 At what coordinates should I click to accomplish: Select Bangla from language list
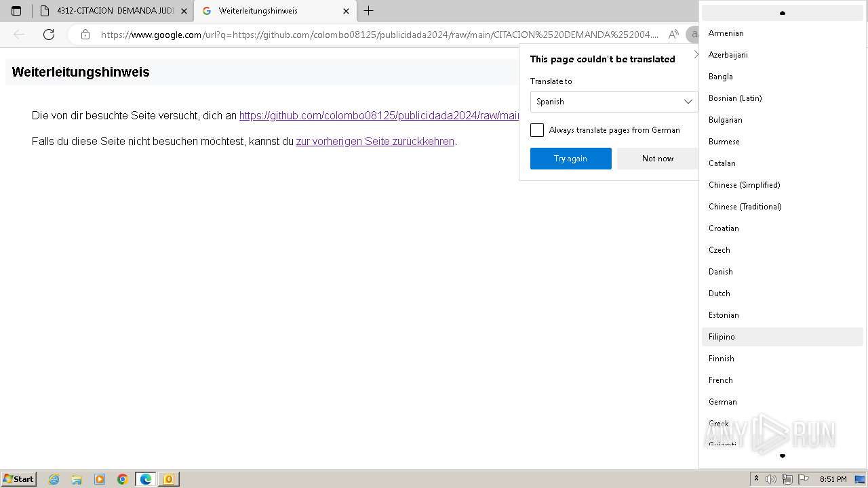[783, 77]
